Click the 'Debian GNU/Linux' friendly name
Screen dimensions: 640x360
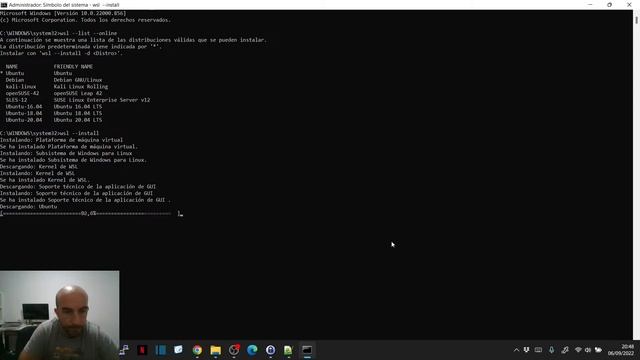coord(78,80)
